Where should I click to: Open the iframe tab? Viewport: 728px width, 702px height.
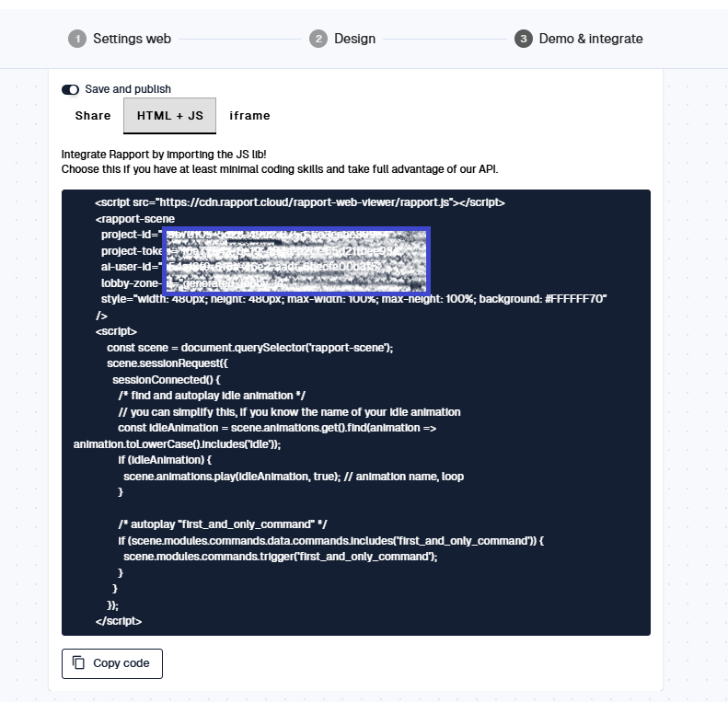pos(249,116)
